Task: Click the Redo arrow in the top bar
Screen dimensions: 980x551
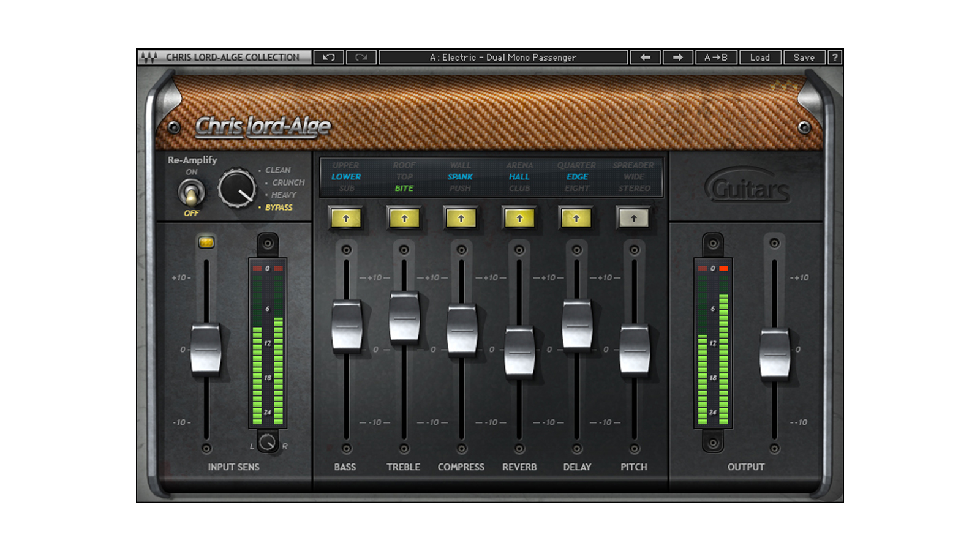Action: 361,58
